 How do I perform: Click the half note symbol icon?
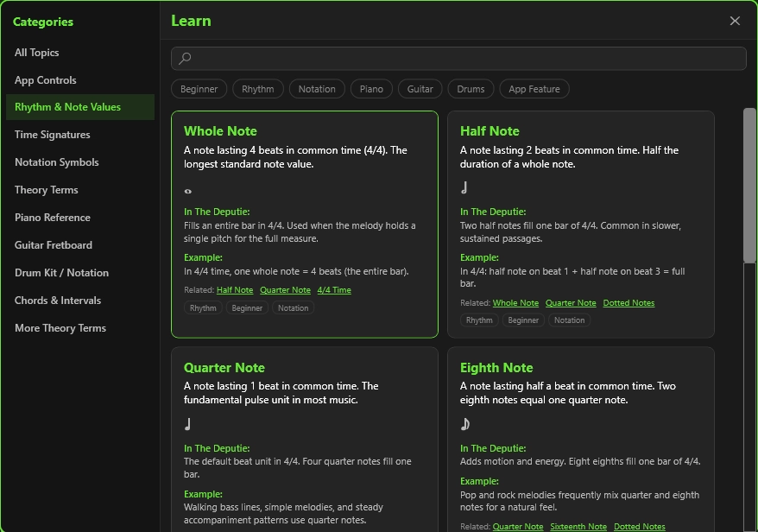click(x=464, y=187)
